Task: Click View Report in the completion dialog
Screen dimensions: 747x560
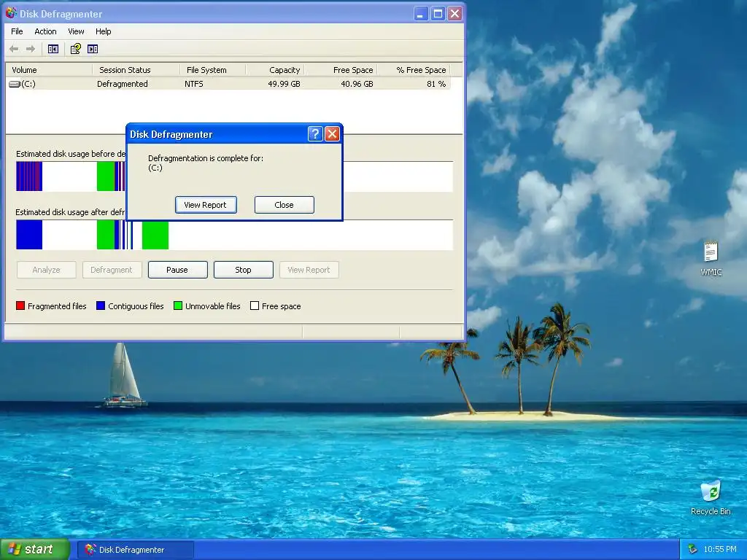Action: click(x=206, y=205)
